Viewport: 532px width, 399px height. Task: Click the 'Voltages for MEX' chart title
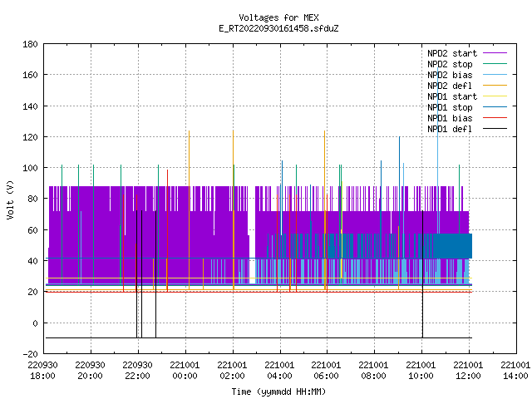click(x=278, y=17)
